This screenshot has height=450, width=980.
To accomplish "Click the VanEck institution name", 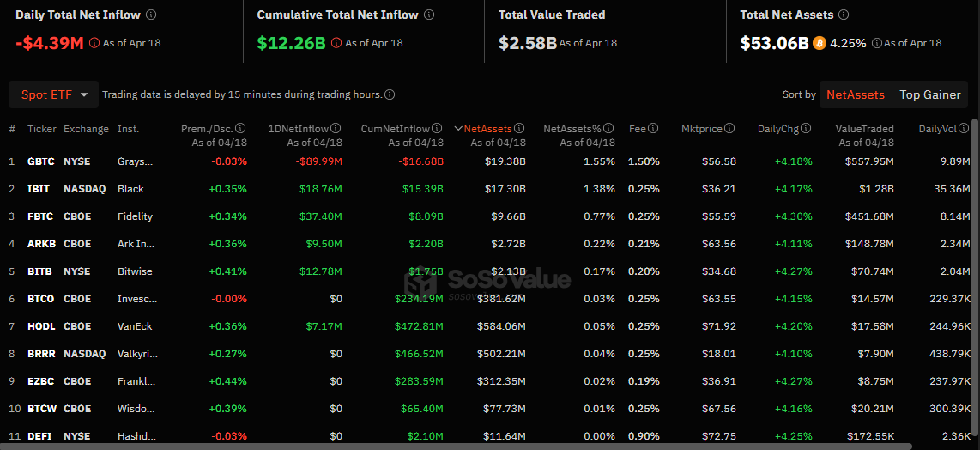I will [x=135, y=326].
